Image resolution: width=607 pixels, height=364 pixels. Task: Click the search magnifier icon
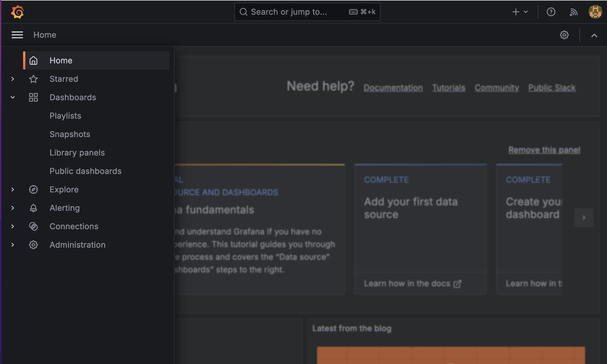coord(244,12)
